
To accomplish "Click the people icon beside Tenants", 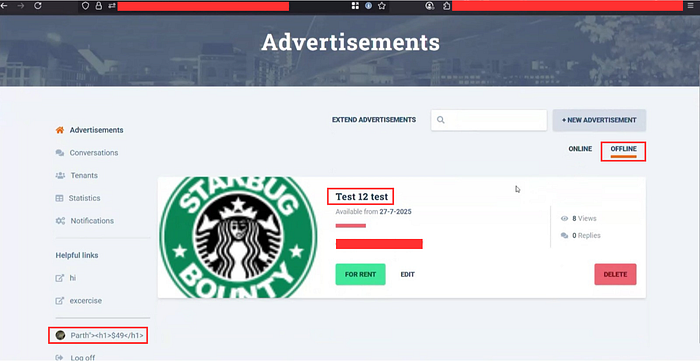I will (60, 175).
